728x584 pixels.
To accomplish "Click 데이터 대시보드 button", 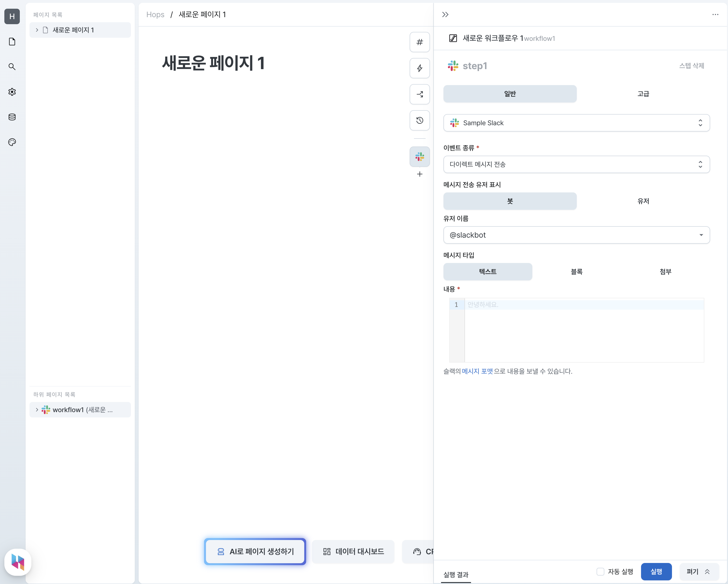I will pyautogui.click(x=353, y=552).
